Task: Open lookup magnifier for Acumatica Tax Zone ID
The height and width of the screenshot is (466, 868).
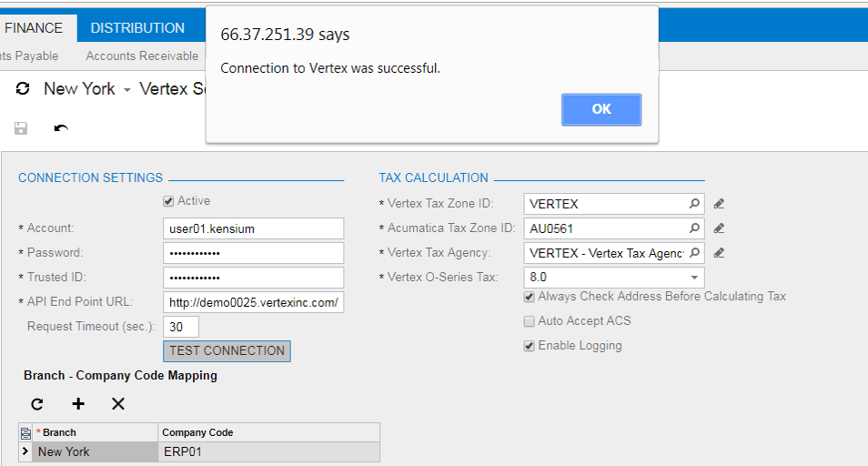Action: pyautogui.click(x=694, y=228)
